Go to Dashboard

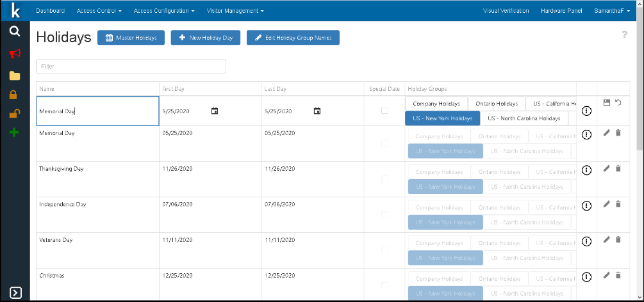(50, 11)
